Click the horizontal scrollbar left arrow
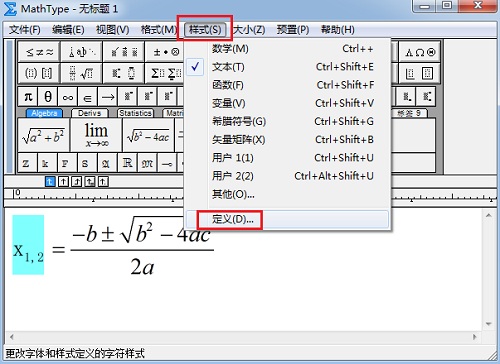 tap(12, 337)
